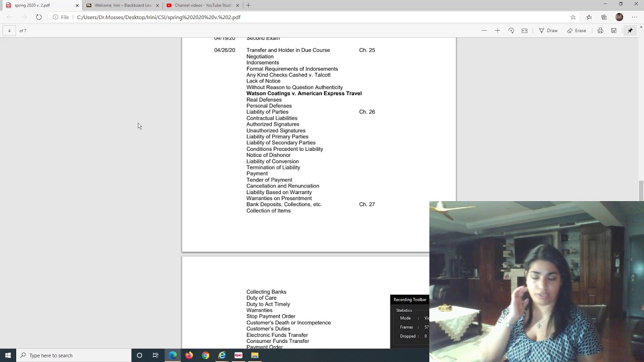Click the page vertical scrollbar thumb
The image size is (644, 362).
tap(641, 190)
